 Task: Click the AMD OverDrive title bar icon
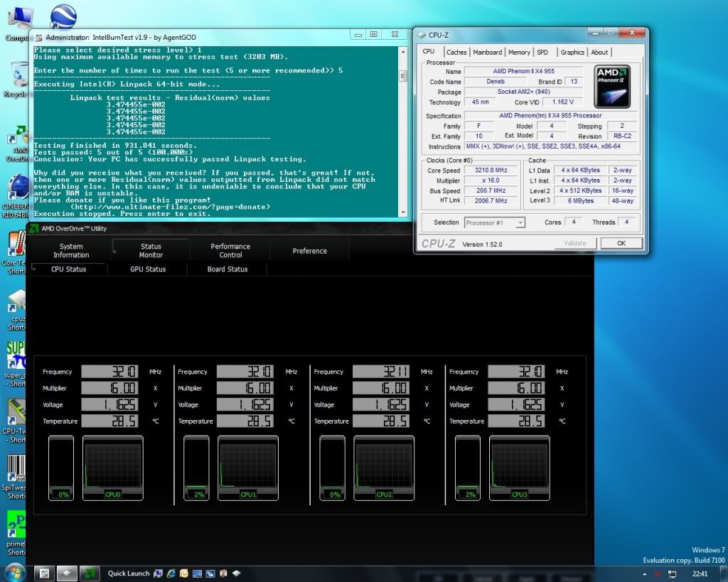(x=34, y=228)
